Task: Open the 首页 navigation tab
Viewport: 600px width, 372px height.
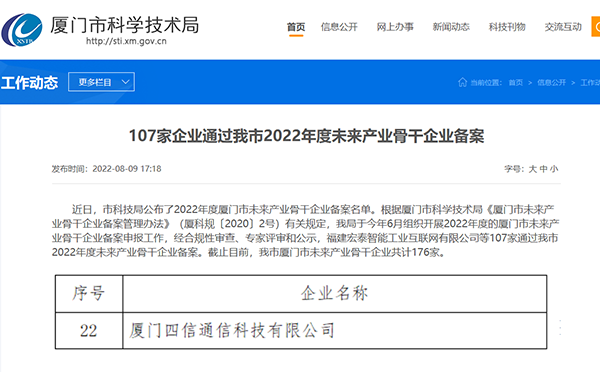Action: (296, 27)
